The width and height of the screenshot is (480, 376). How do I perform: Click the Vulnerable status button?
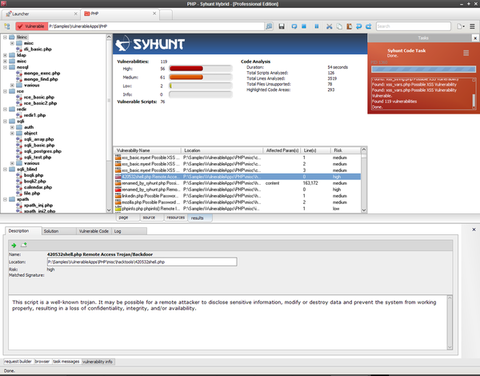pos(32,26)
